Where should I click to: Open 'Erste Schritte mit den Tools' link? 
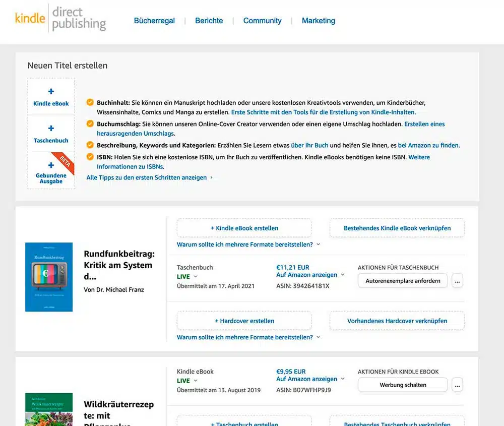[324, 112]
